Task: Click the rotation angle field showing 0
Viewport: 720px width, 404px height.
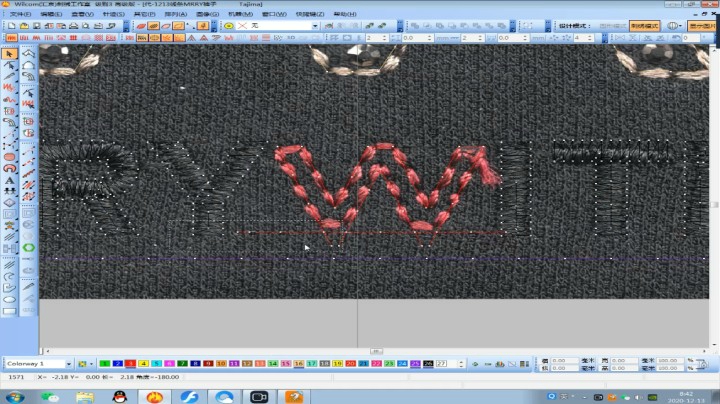Action: point(692,38)
